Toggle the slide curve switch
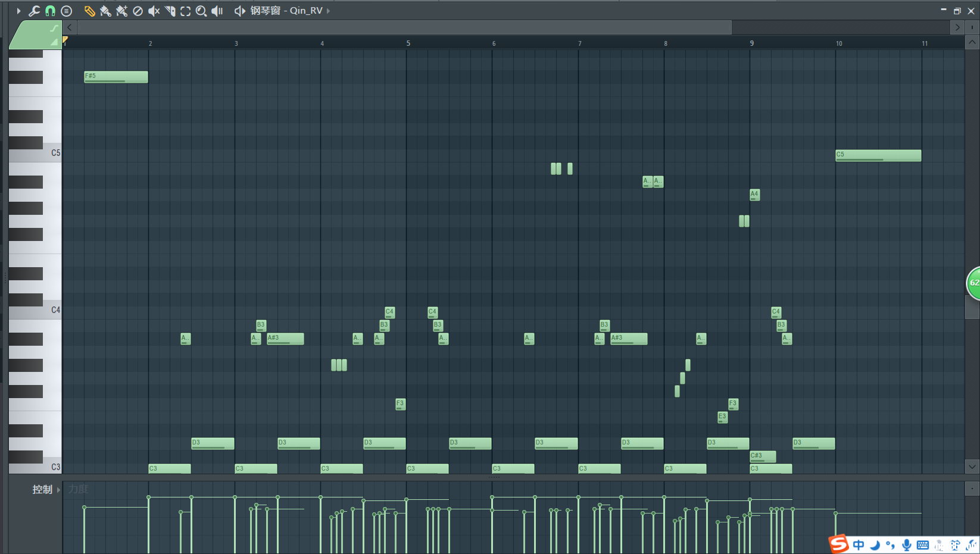Viewport: 980px width, 554px height. coord(54,28)
